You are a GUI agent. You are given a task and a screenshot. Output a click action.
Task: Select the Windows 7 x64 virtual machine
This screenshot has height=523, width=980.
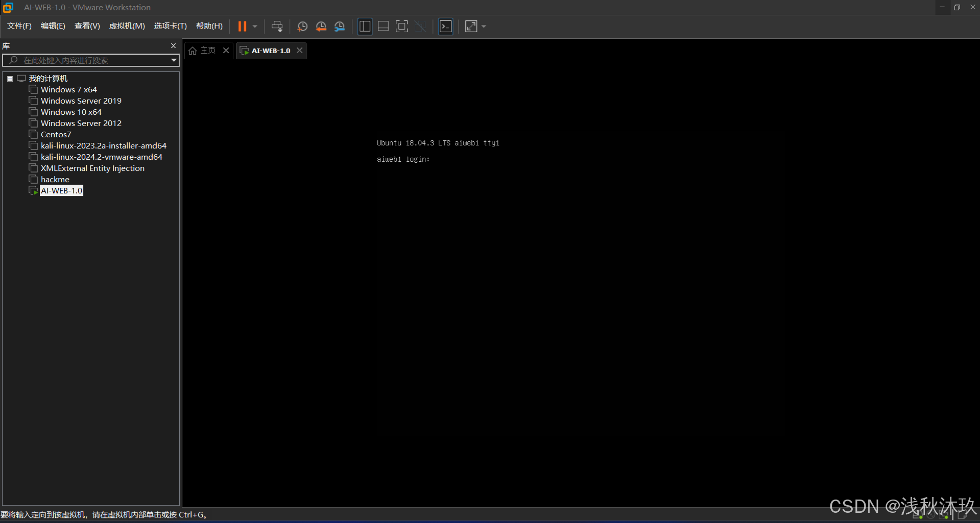(x=69, y=90)
